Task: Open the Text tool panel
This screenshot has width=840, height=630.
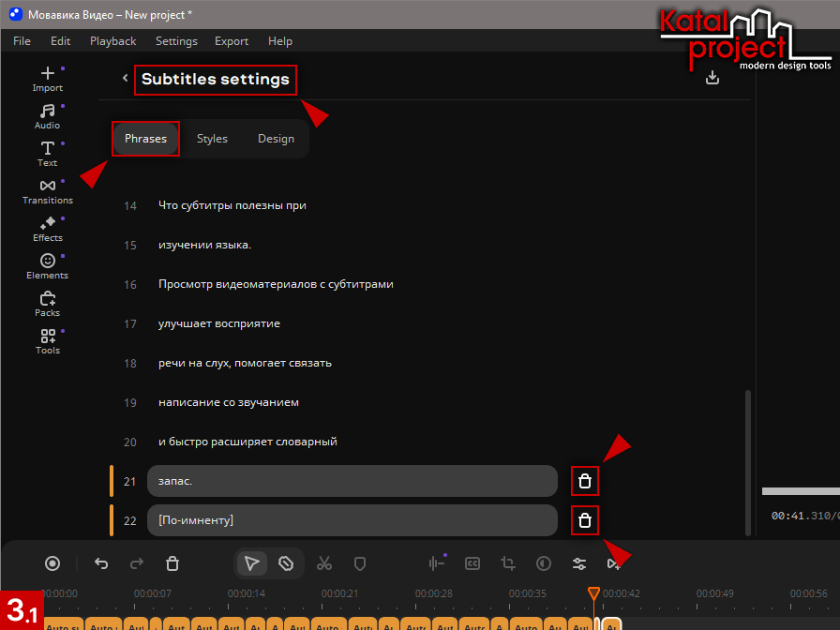Action: 47,153
